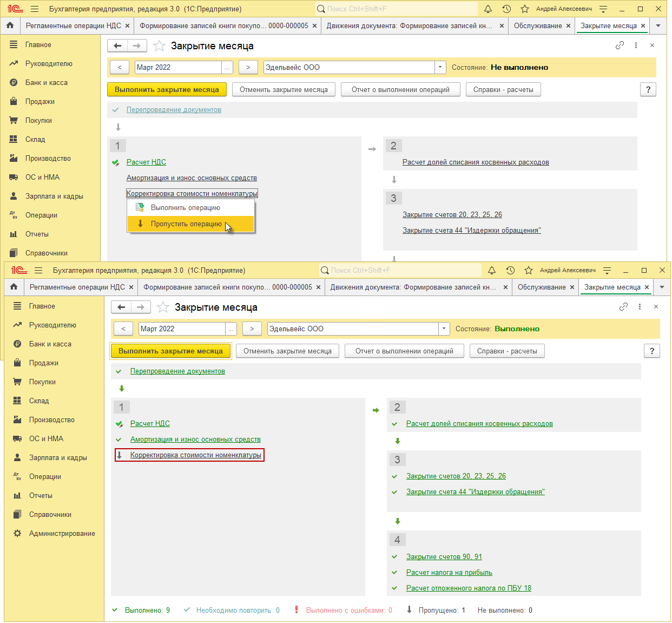This screenshot has width=672, height=623.
Task: Open Корректировка стоимости номенклатуры link, lower window
Action: 196,455
